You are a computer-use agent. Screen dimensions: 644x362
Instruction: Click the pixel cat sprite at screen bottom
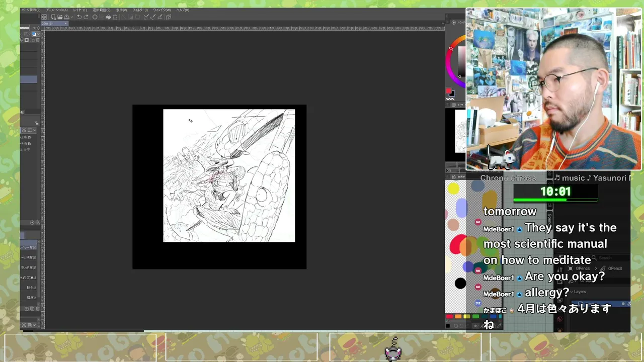coord(393,349)
